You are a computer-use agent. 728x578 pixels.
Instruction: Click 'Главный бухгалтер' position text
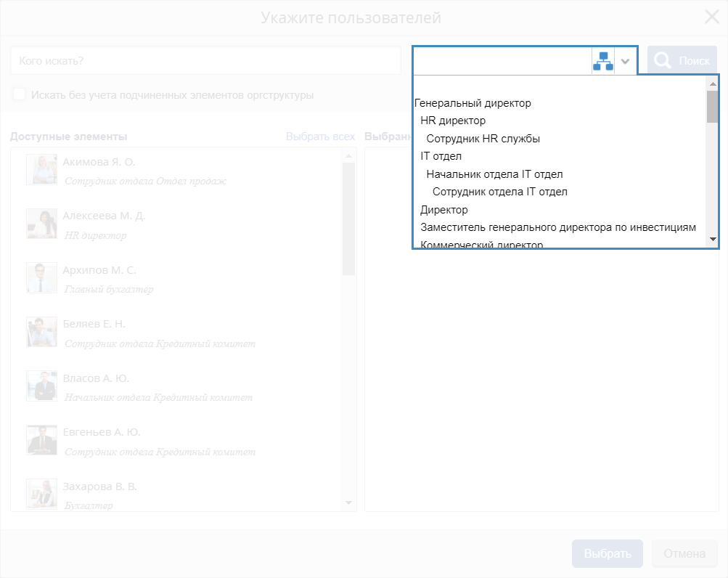pos(109,290)
